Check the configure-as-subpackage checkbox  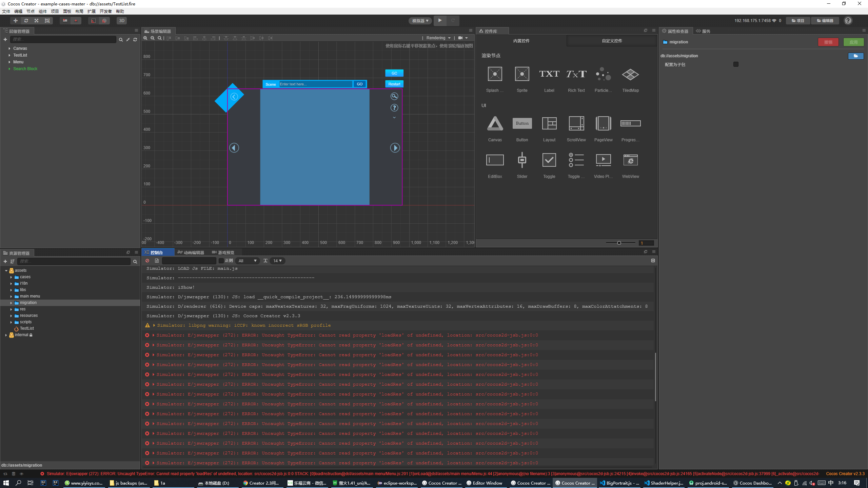pyautogui.click(x=736, y=64)
